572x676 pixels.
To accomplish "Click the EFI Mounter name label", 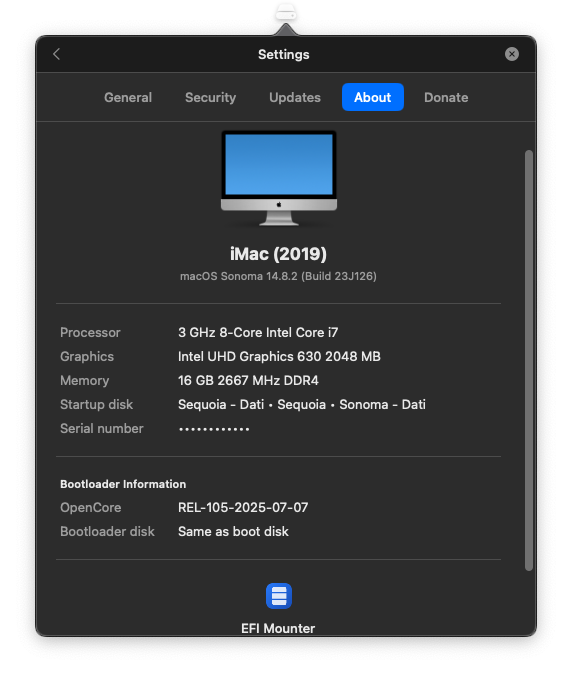I will coord(278,628).
